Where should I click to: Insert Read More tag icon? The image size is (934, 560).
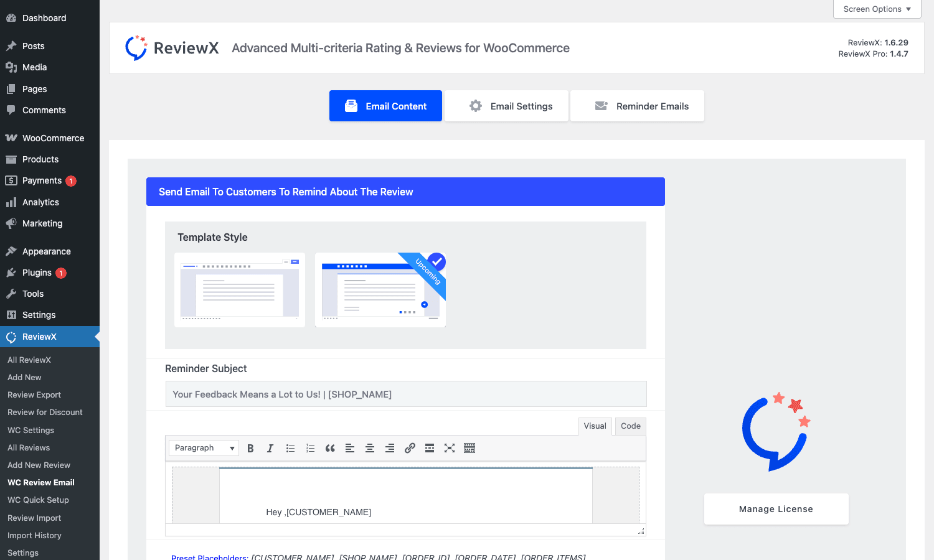430,448
